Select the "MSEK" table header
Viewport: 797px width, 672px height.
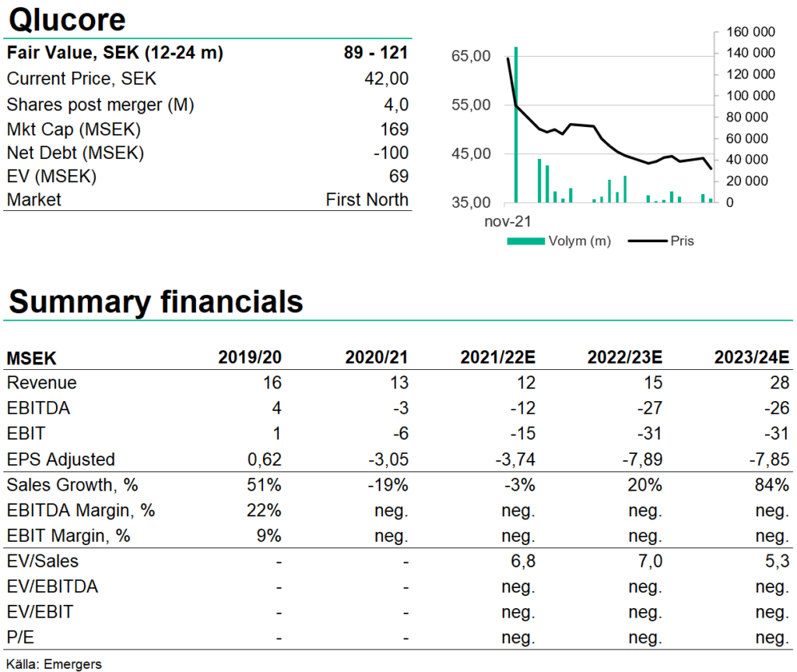click(x=31, y=358)
